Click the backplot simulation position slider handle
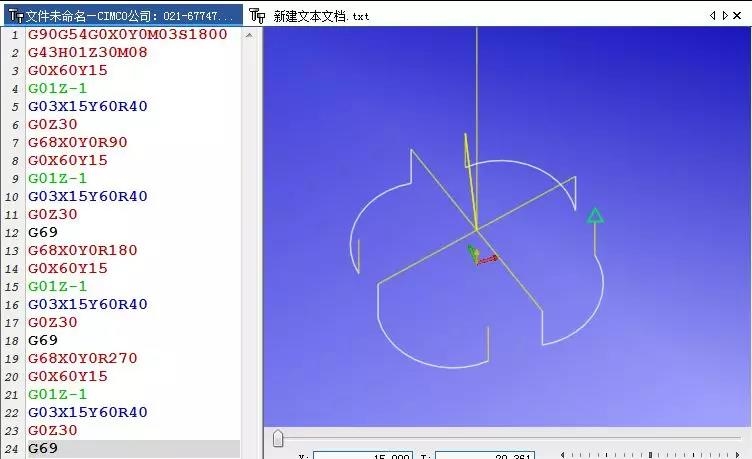This screenshot has height=459, width=752. [278, 438]
